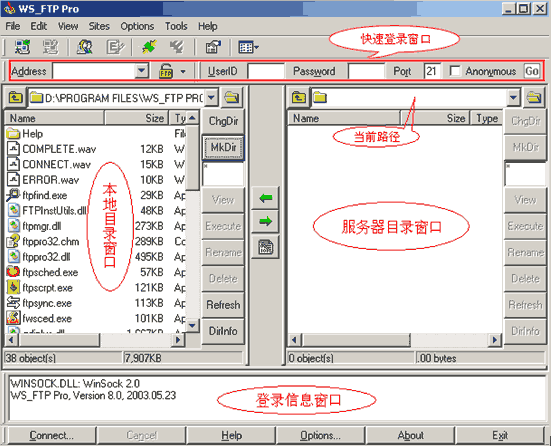Click the ftpsync.exe file icon

[13, 303]
